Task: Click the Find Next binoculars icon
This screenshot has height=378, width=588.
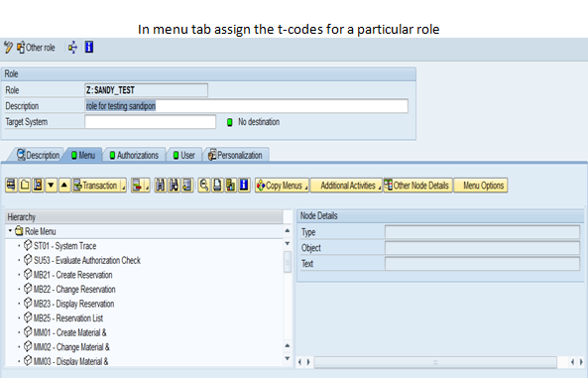Action: click(174, 186)
